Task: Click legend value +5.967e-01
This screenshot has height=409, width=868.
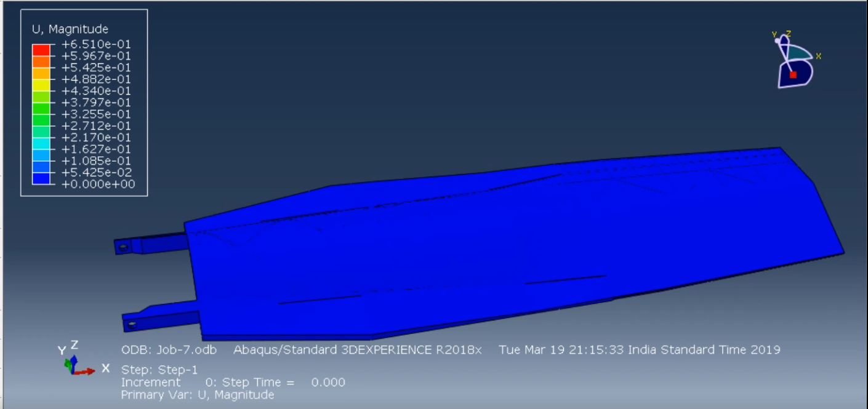Action: click(96, 56)
